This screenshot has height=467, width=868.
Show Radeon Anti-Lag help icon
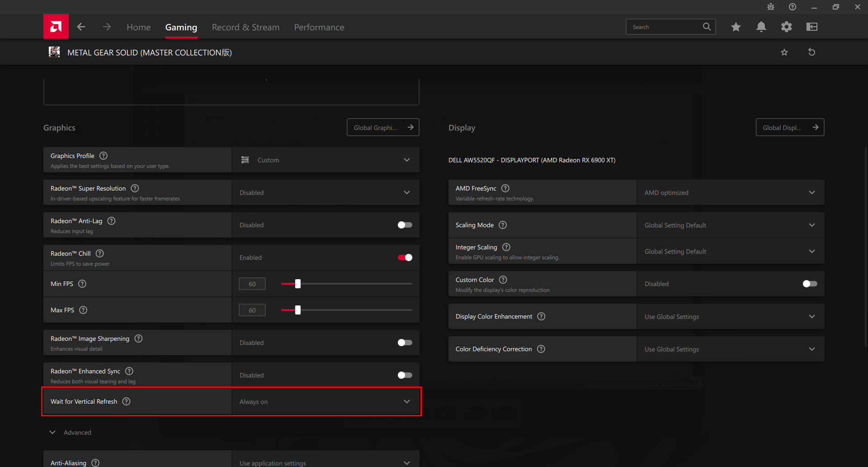(x=111, y=221)
